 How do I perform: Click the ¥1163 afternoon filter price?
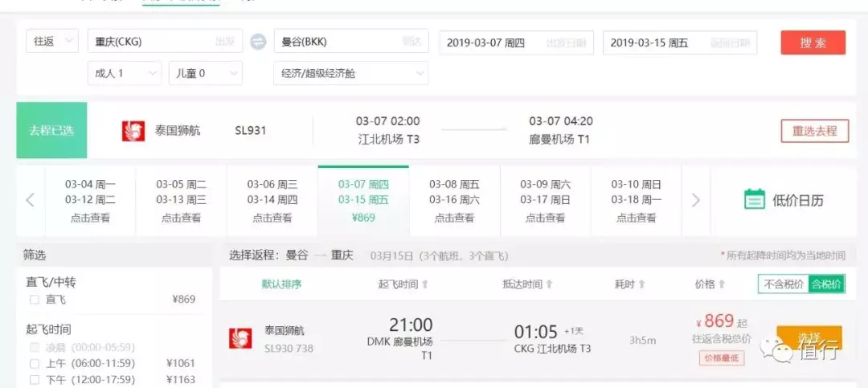(181, 380)
